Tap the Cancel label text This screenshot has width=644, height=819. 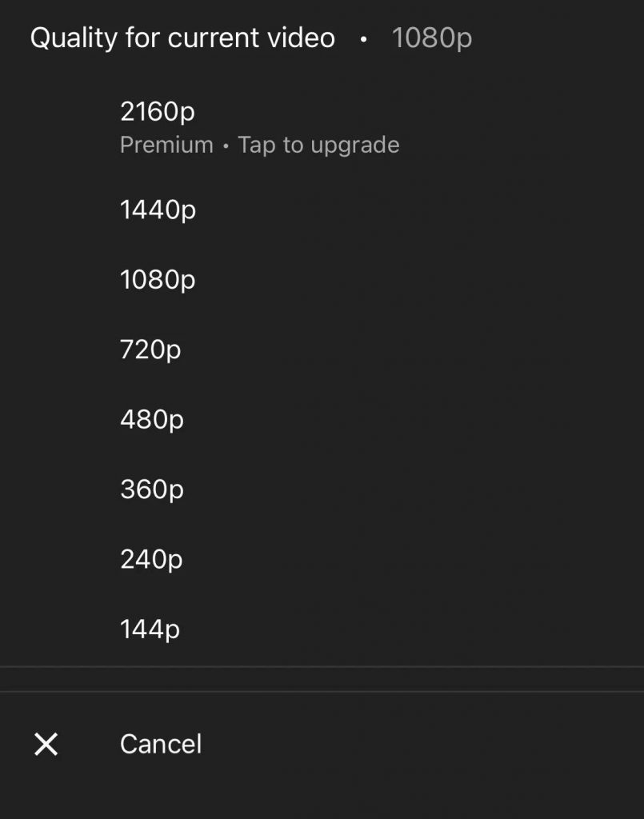160,744
